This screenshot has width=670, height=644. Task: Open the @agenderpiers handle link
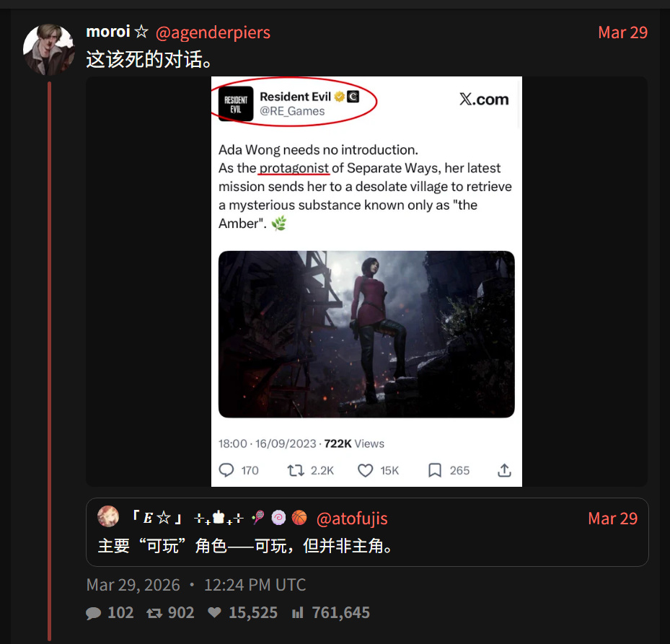pos(213,32)
